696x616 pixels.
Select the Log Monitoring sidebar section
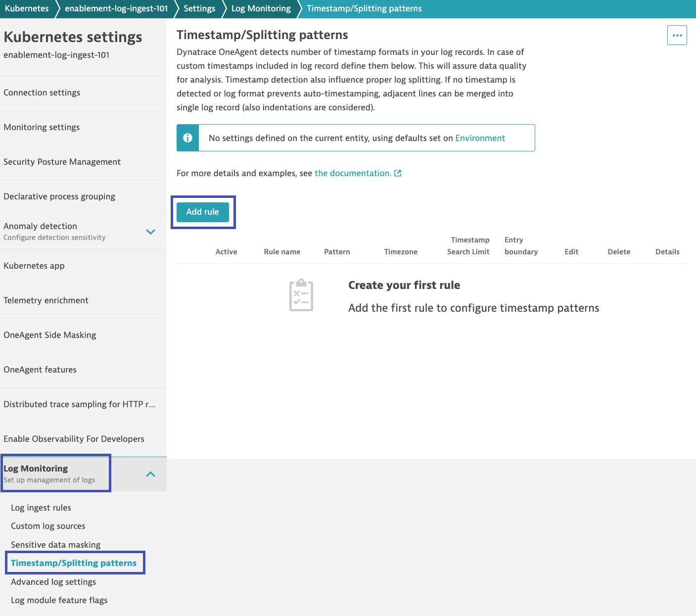pyautogui.click(x=83, y=474)
